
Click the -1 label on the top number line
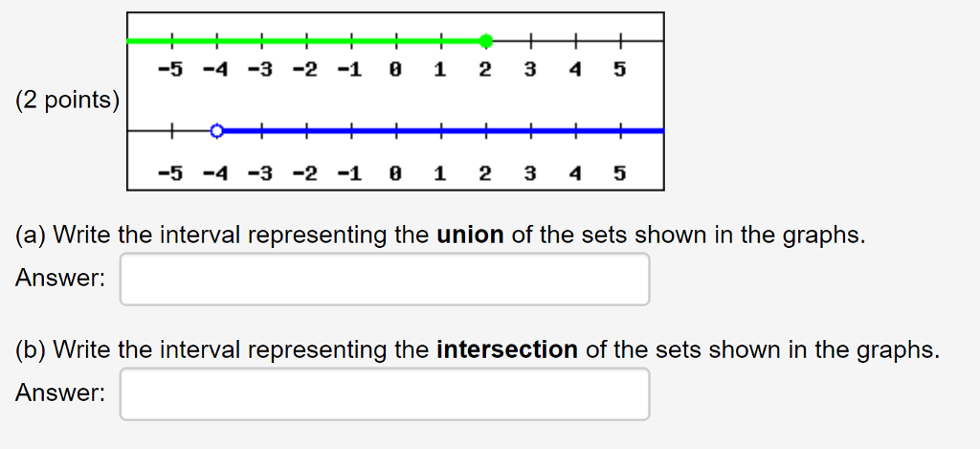pyautogui.click(x=349, y=70)
